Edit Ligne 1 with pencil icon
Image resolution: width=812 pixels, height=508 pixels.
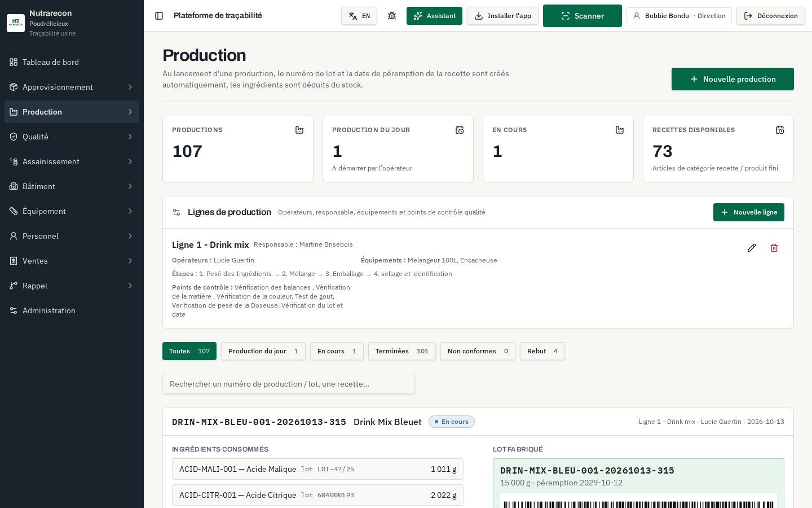(752, 248)
